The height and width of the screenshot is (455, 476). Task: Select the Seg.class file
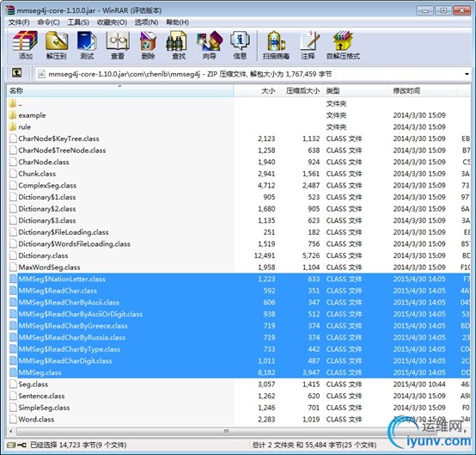(x=34, y=384)
